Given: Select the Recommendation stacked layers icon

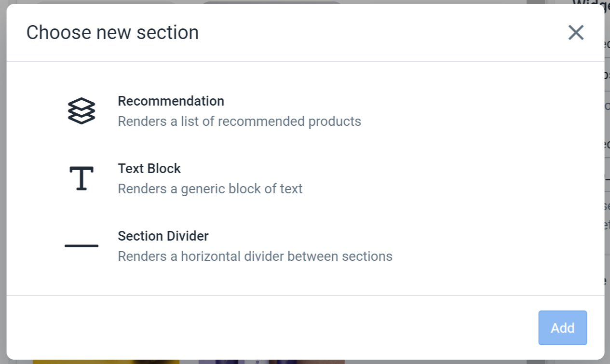Looking at the screenshot, I should tap(81, 111).
